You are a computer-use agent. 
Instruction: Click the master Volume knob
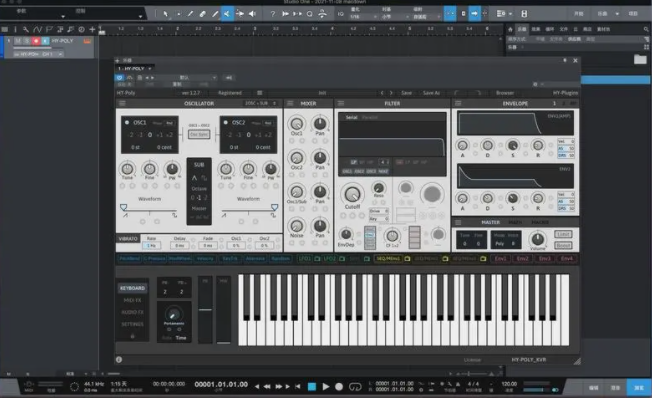click(x=538, y=239)
